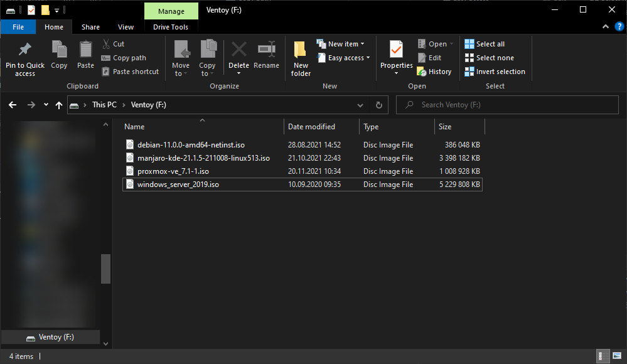Click the Copy icon in Clipboard group
627x364 pixels.
[59, 50]
